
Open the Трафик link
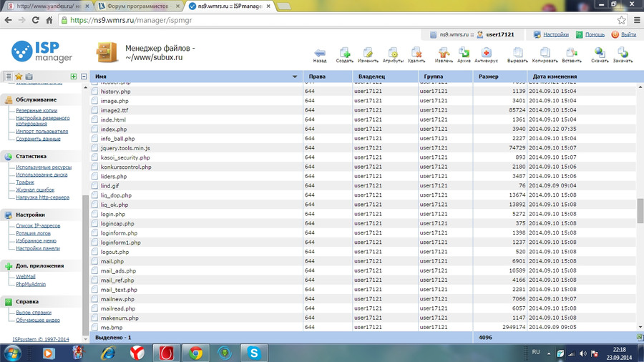[x=25, y=182]
